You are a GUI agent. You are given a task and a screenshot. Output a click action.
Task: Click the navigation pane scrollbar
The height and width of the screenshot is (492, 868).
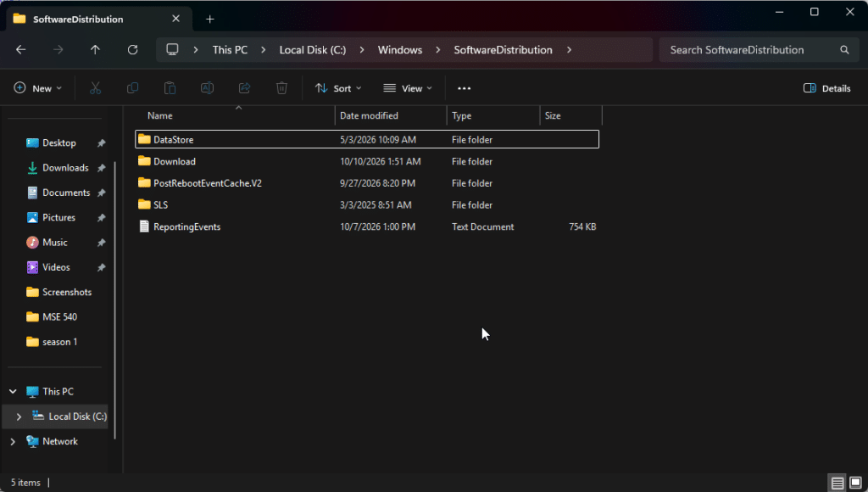click(x=115, y=300)
